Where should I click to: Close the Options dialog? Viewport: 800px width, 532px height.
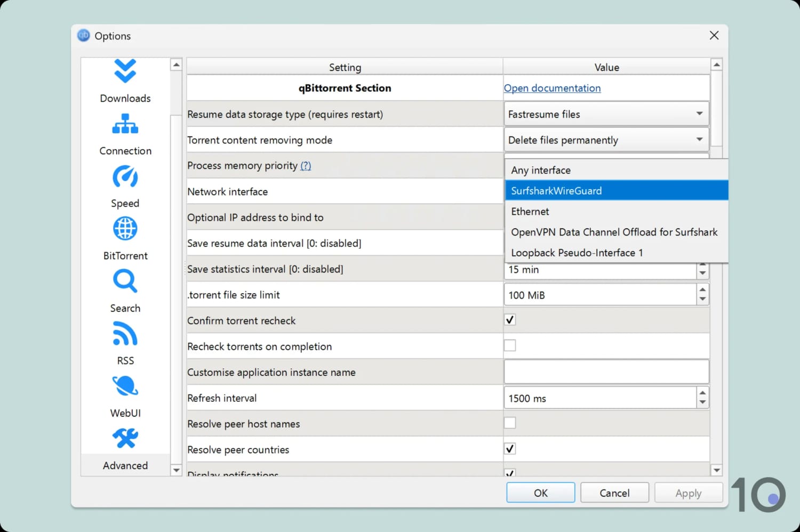(714, 35)
